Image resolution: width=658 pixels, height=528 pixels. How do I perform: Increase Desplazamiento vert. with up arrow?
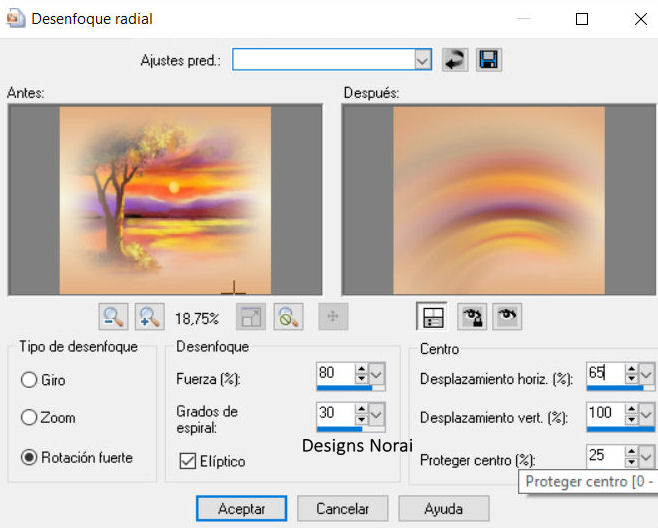[632, 408]
